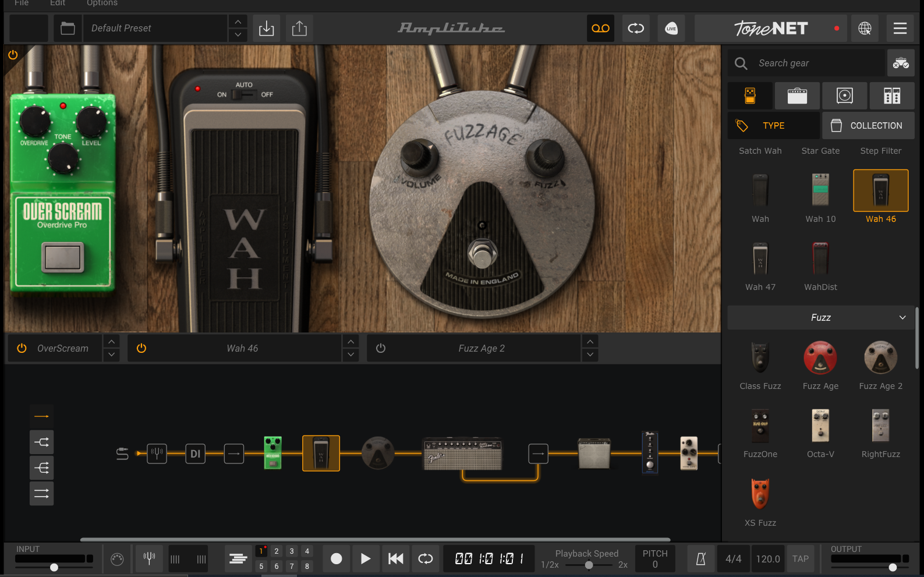Screen dimensions: 924x577
Task: Click the Record button
Action: pos(337,559)
